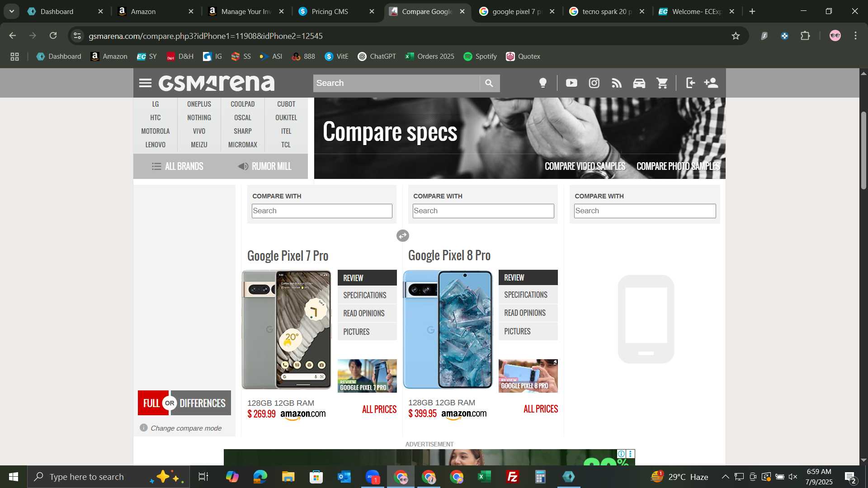Click the page vertical scrollbar thumb

863,150
